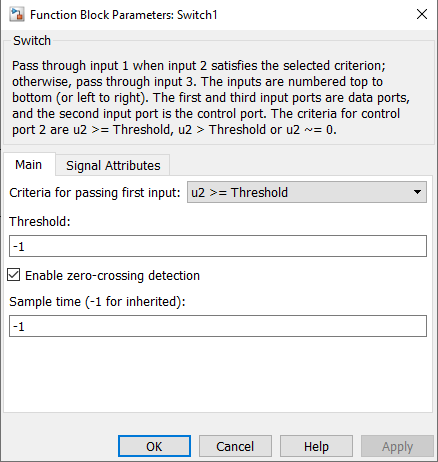Screen dimensions: 438x462
Task: Click the 'Switch' group heading
Action: click(x=32, y=41)
